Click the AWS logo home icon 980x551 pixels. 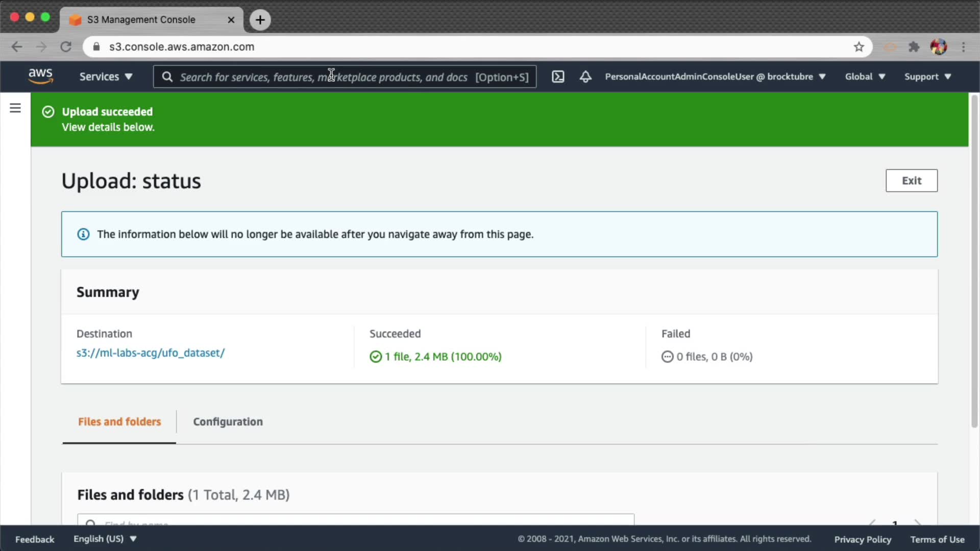[40, 76]
